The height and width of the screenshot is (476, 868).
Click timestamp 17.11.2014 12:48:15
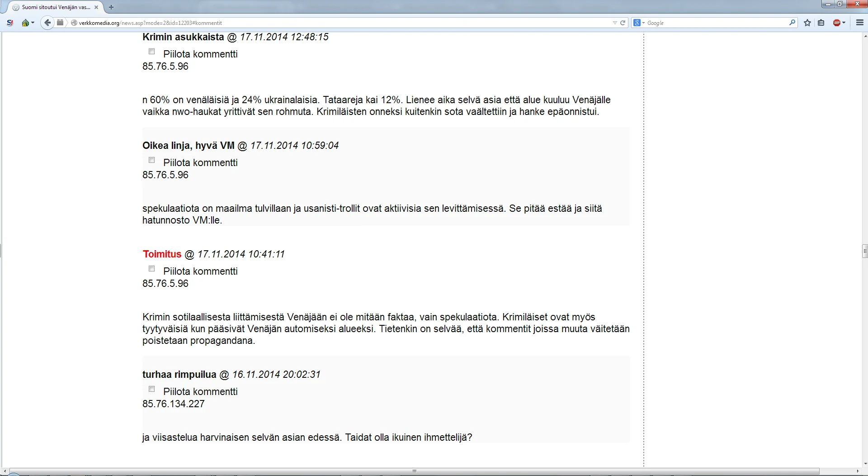[284, 37]
